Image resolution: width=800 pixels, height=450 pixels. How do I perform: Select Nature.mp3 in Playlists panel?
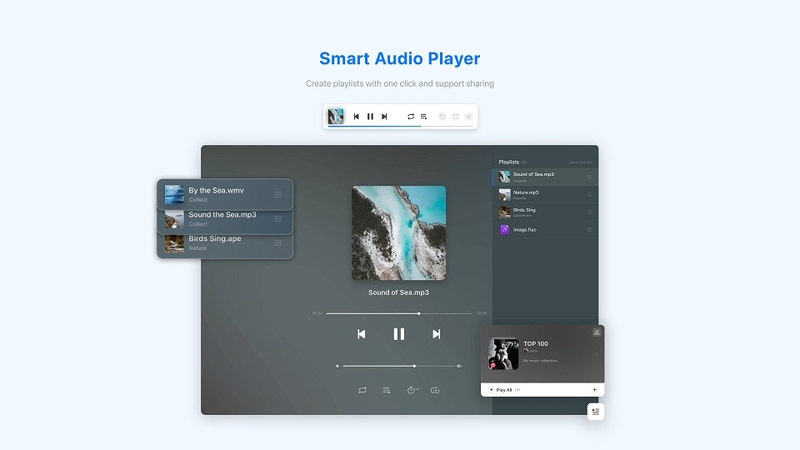click(x=545, y=194)
